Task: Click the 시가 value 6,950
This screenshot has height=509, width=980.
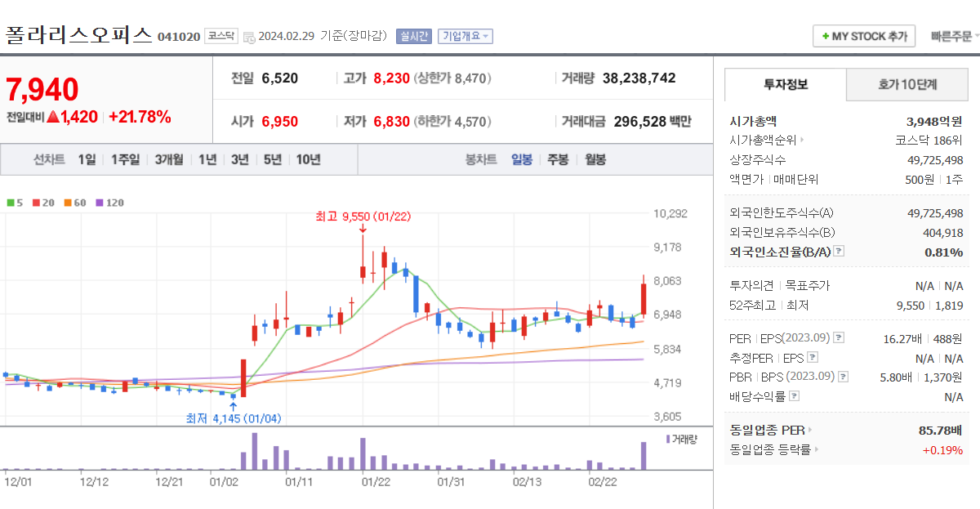Action: point(280,122)
